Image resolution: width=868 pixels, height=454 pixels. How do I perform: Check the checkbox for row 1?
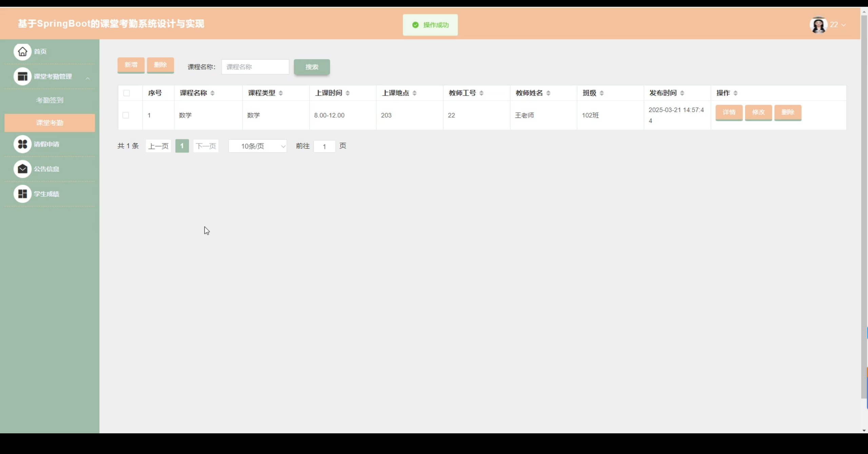point(126,115)
